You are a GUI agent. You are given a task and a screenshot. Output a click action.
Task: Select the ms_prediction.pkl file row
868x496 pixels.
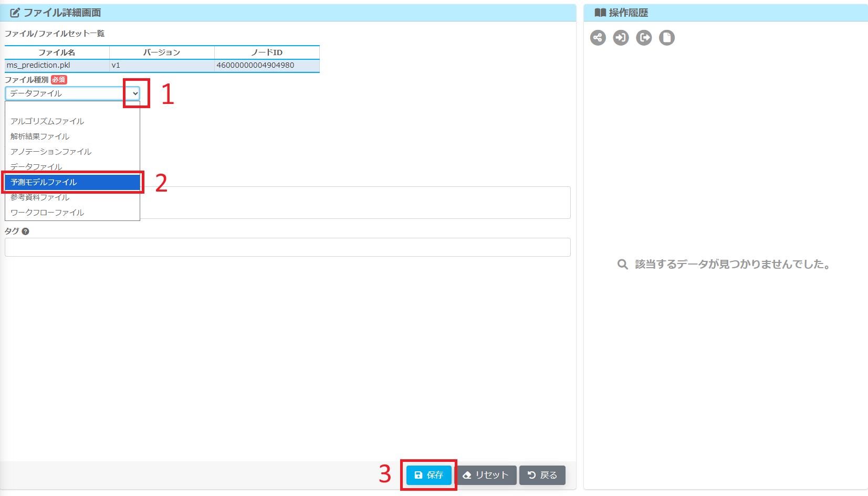tap(162, 66)
